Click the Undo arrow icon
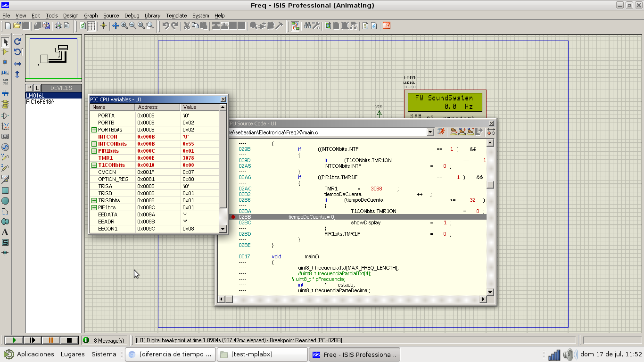Image resolution: width=644 pixels, height=362 pixels. pos(165,25)
